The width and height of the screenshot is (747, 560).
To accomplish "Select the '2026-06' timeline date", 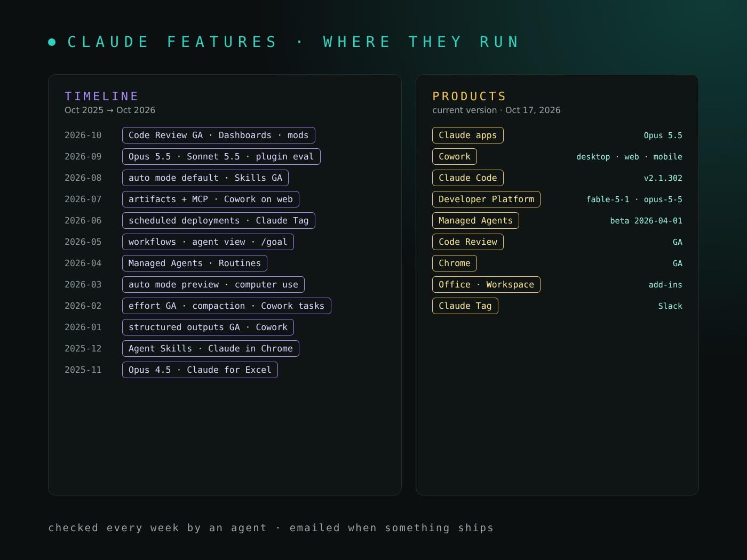I will click(83, 221).
